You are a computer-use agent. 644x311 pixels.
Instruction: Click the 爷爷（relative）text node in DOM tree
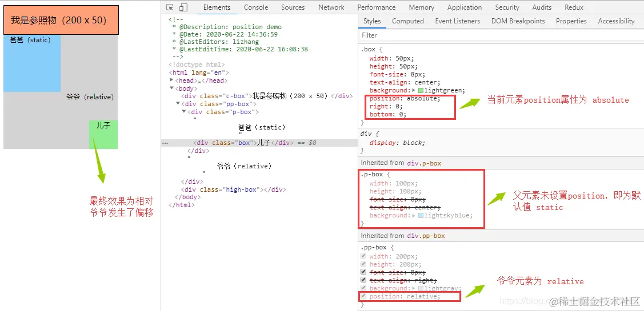pos(245,166)
